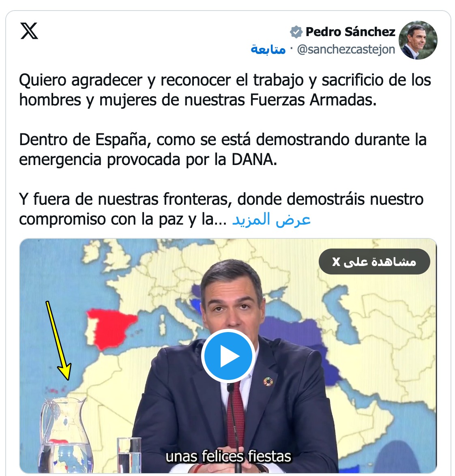
Task: Click the colorful lapel pin on jacket
Action: pyautogui.click(x=268, y=382)
